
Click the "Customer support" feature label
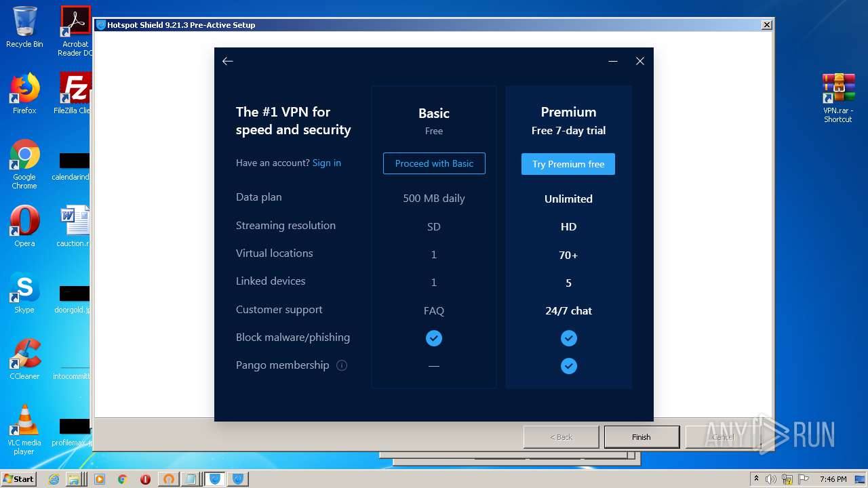279,309
